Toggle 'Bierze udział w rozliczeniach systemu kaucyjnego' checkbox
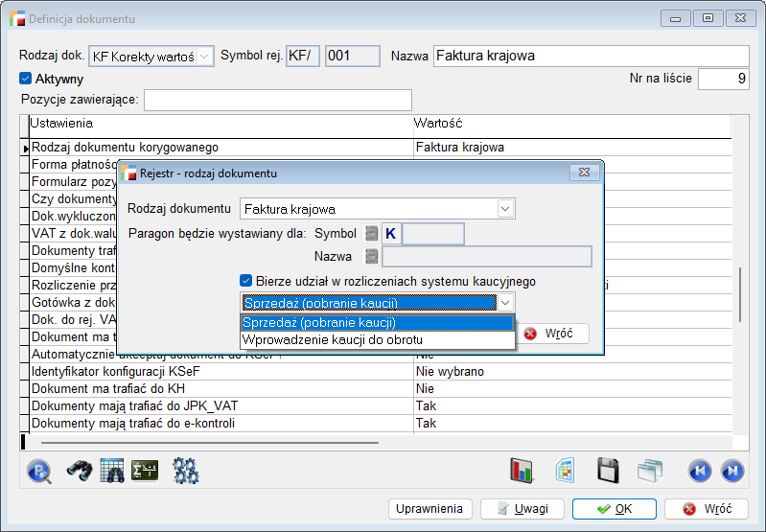The image size is (766, 532). coord(246,281)
